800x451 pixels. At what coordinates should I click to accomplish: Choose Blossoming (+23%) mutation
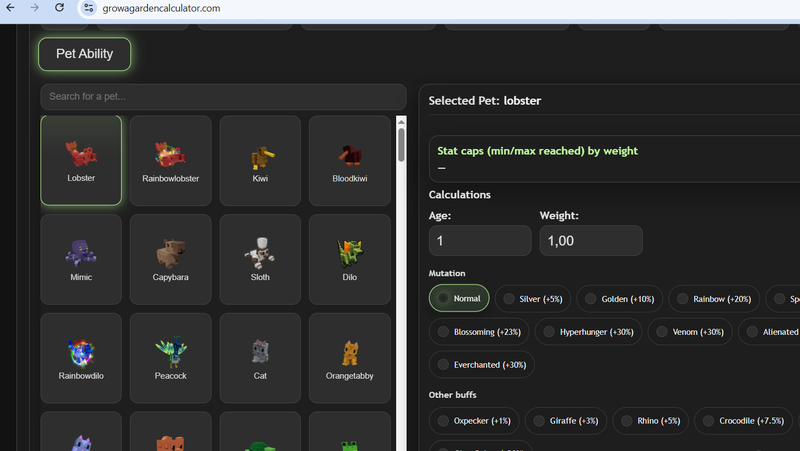[479, 332]
